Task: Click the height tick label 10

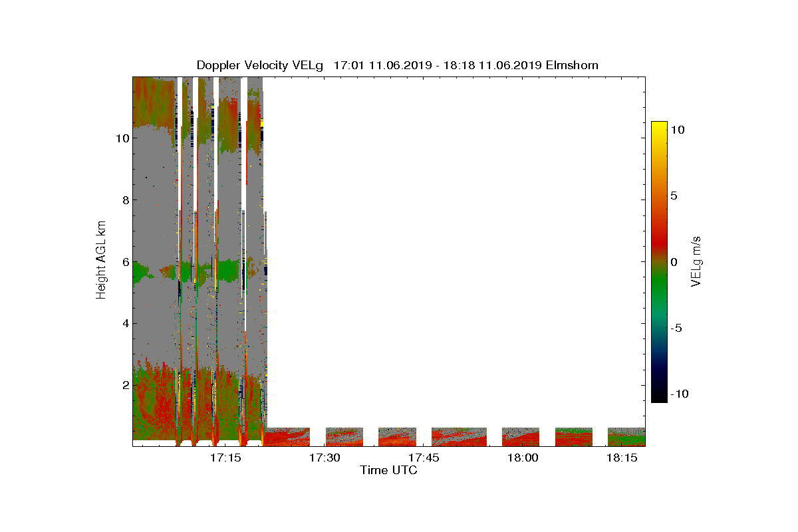Action: pyautogui.click(x=122, y=138)
